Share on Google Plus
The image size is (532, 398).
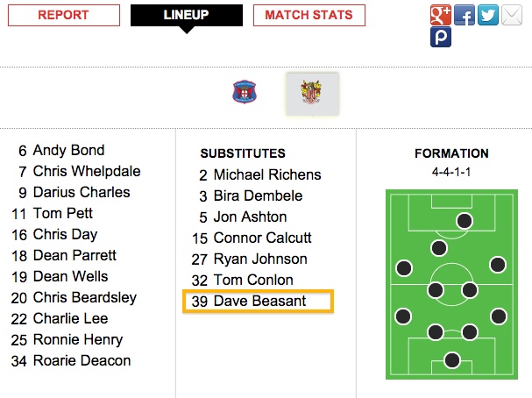(441, 15)
